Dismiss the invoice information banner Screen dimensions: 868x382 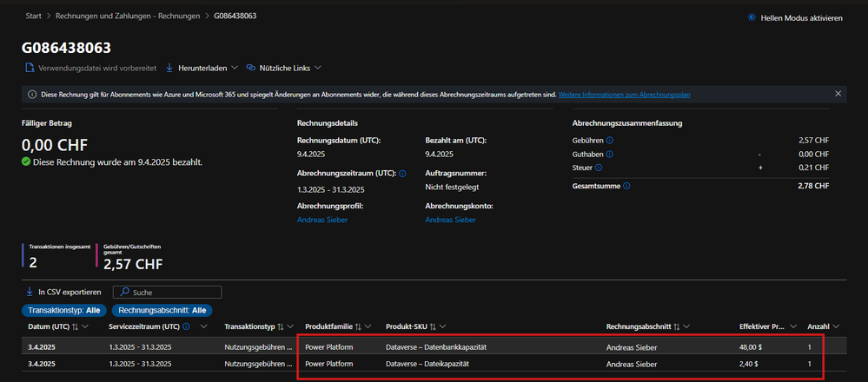tap(838, 94)
